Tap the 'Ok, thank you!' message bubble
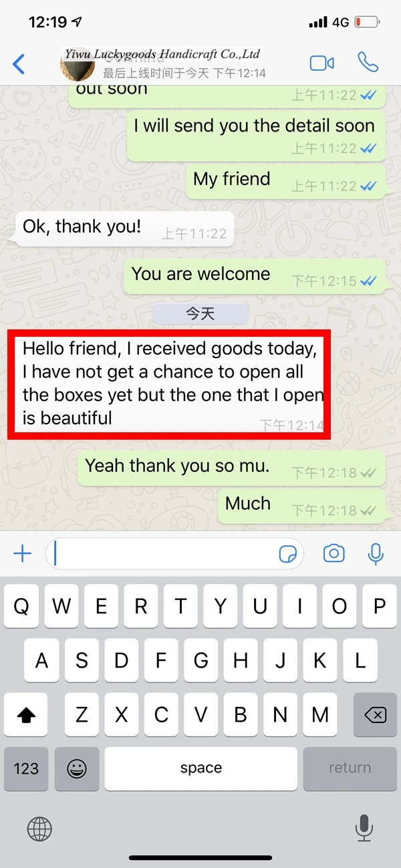The height and width of the screenshot is (868, 401). (x=125, y=229)
